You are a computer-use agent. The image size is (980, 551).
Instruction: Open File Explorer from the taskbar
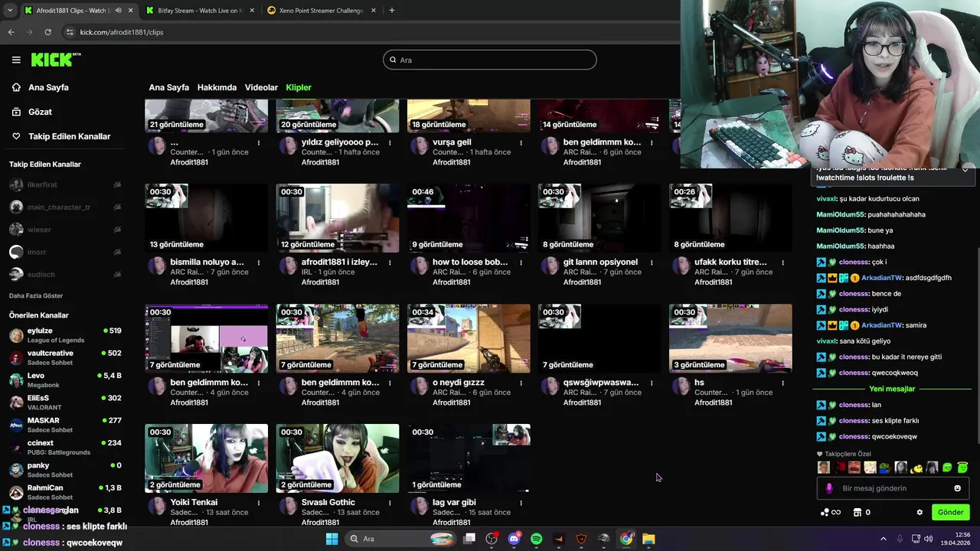pyautogui.click(x=648, y=539)
